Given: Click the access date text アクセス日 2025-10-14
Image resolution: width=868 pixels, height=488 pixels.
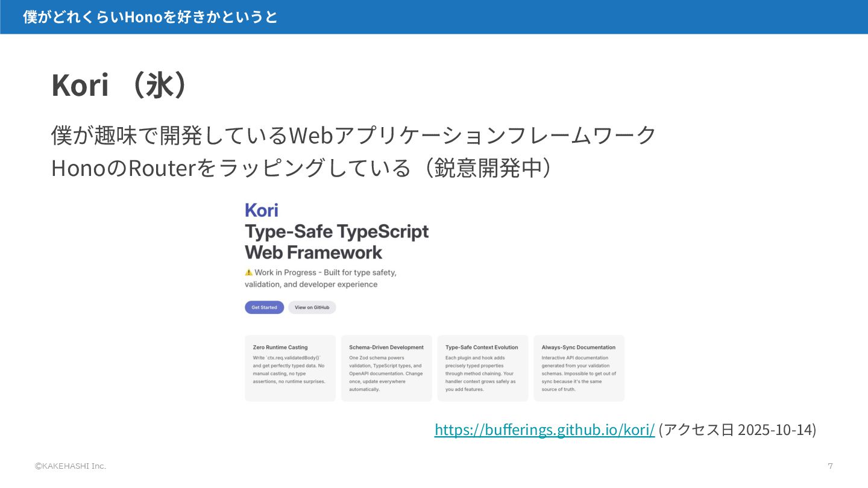Looking at the screenshot, I should point(737,430).
